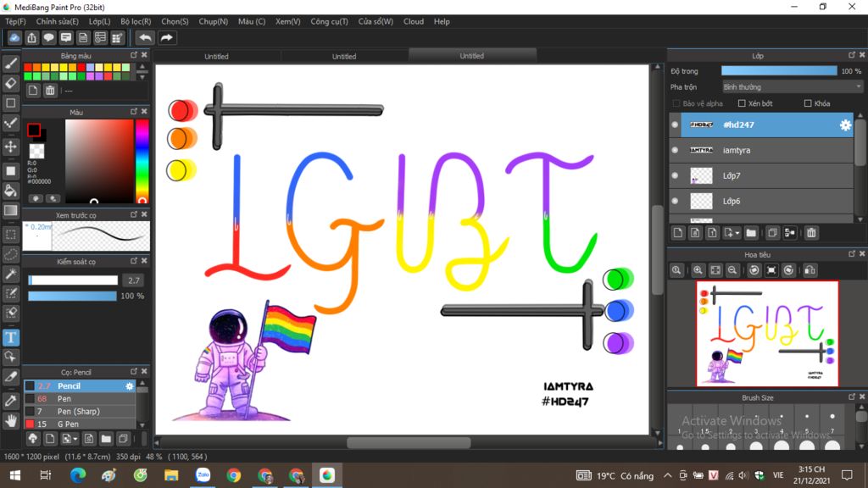Screen dimensions: 868x488
Task: Add a new folder in the layer panel
Action: [751, 233]
